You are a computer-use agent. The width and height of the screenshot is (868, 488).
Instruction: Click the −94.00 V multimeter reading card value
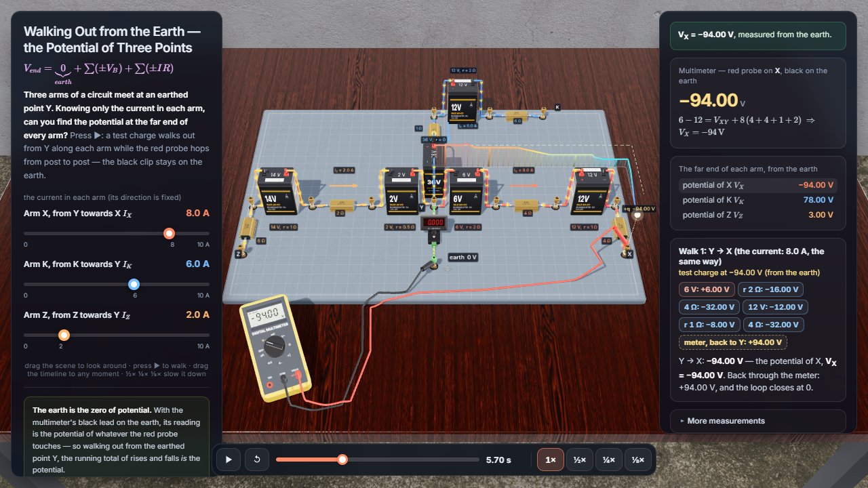pyautogui.click(x=709, y=100)
